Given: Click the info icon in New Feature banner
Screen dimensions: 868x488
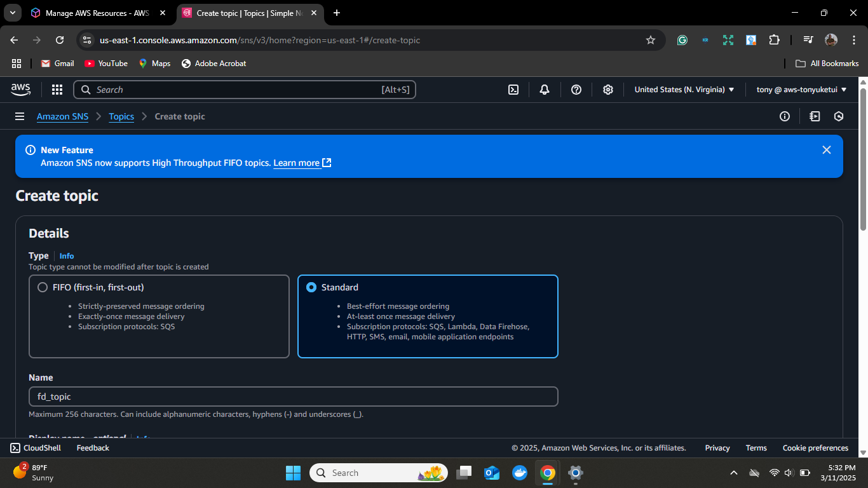Looking at the screenshot, I should [30, 150].
